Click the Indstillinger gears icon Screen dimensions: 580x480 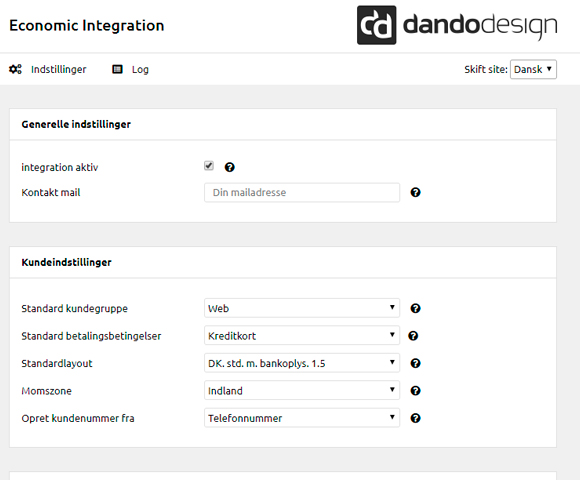pos(16,69)
